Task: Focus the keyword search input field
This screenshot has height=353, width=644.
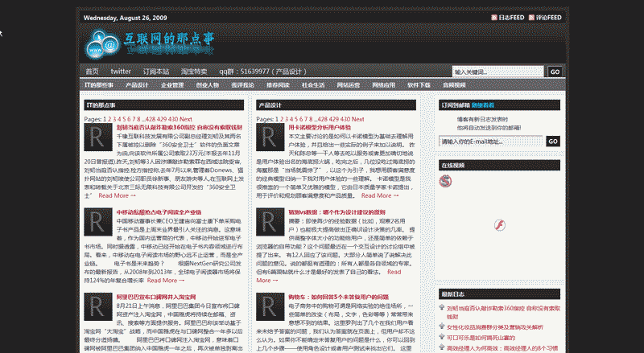Action: (497, 72)
